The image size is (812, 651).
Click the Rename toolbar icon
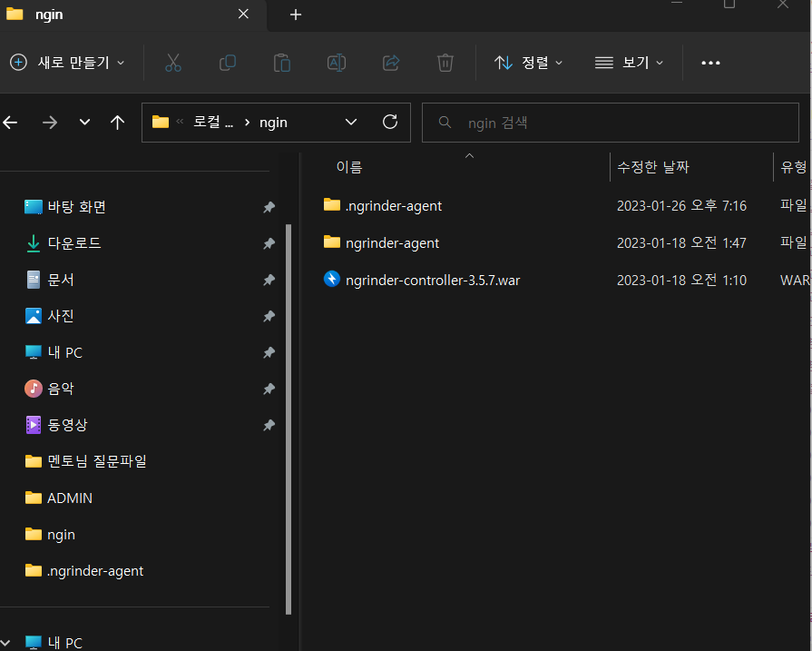337,63
